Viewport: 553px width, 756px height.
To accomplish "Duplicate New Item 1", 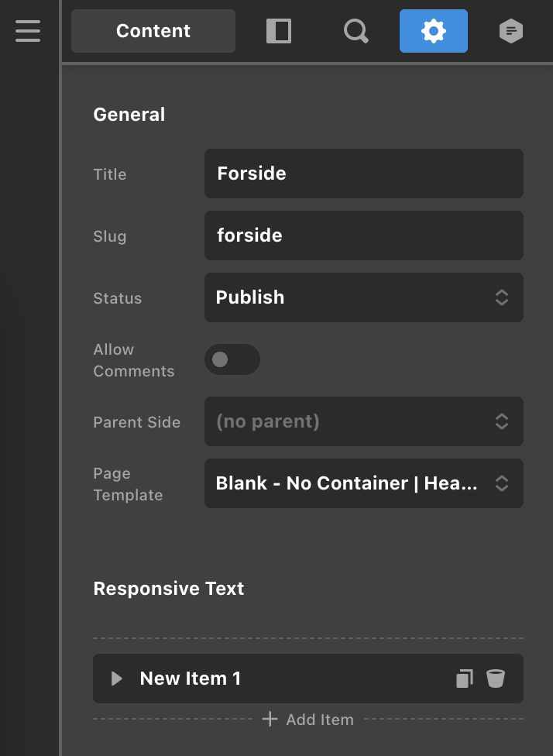I will coord(464,679).
